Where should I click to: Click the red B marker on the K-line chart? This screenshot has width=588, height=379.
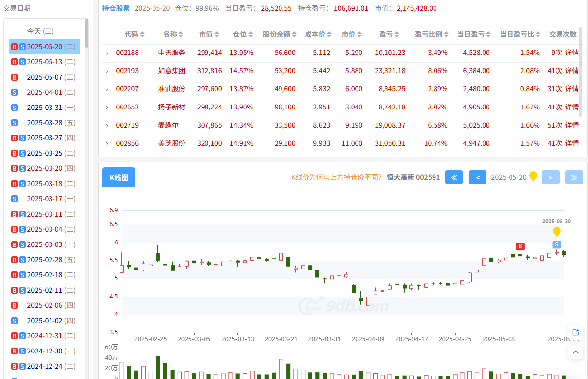pyautogui.click(x=520, y=246)
